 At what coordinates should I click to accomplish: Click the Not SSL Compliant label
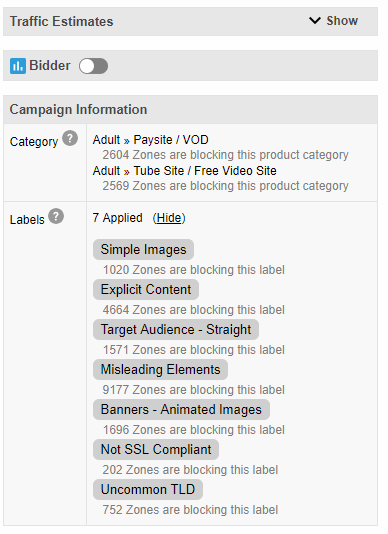point(156,450)
